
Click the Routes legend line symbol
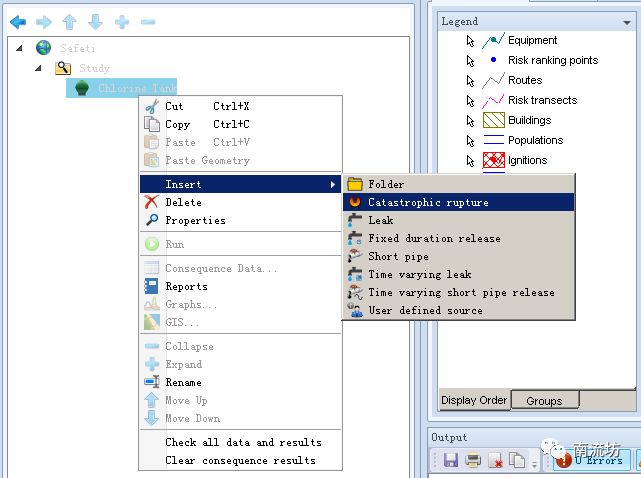[x=493, y=80]
